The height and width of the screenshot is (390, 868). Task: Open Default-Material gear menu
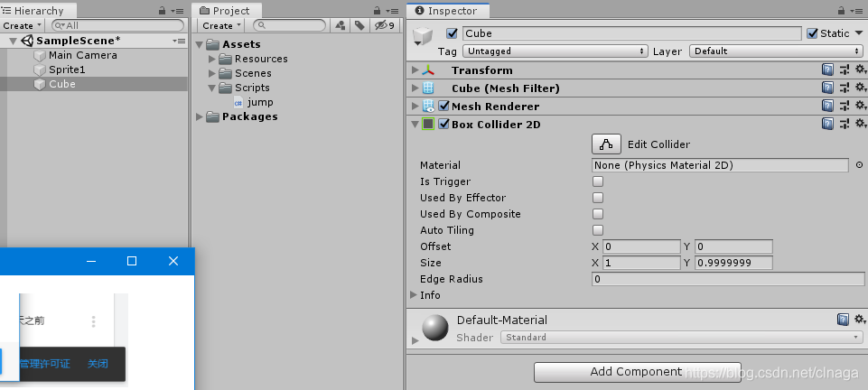click(860, 320)
